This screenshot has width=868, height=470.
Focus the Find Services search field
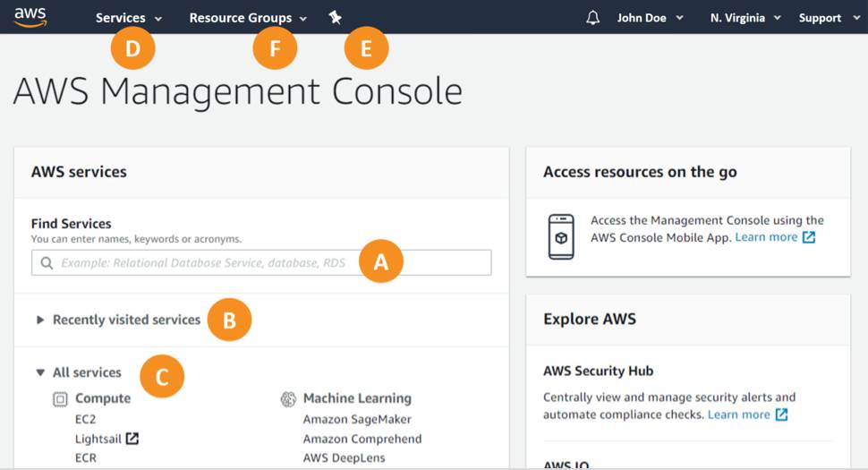(261, 262)
